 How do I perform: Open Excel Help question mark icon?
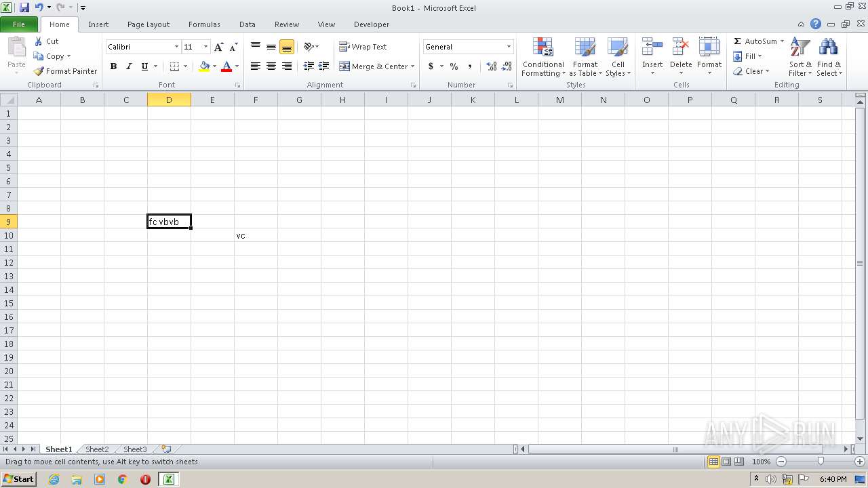point(816,24)
